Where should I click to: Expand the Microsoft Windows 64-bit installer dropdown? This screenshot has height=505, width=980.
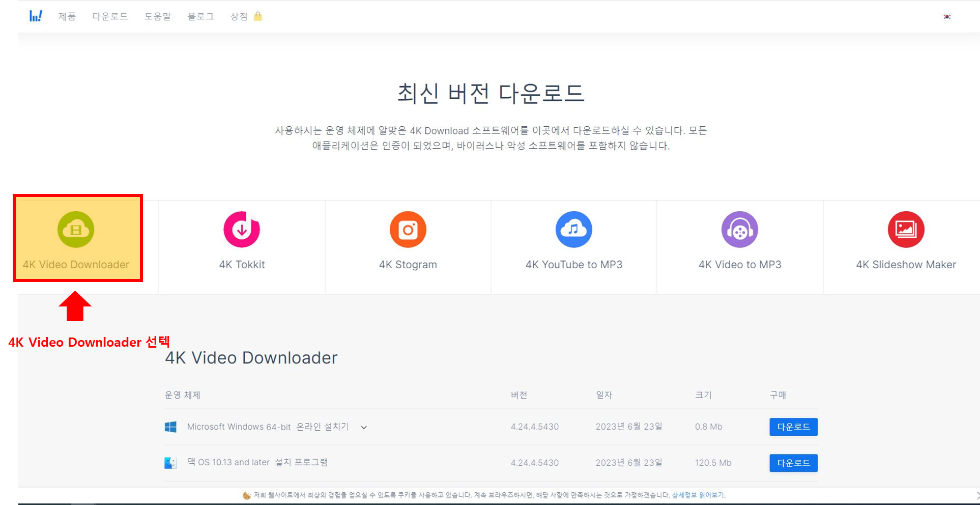[364, 428]
